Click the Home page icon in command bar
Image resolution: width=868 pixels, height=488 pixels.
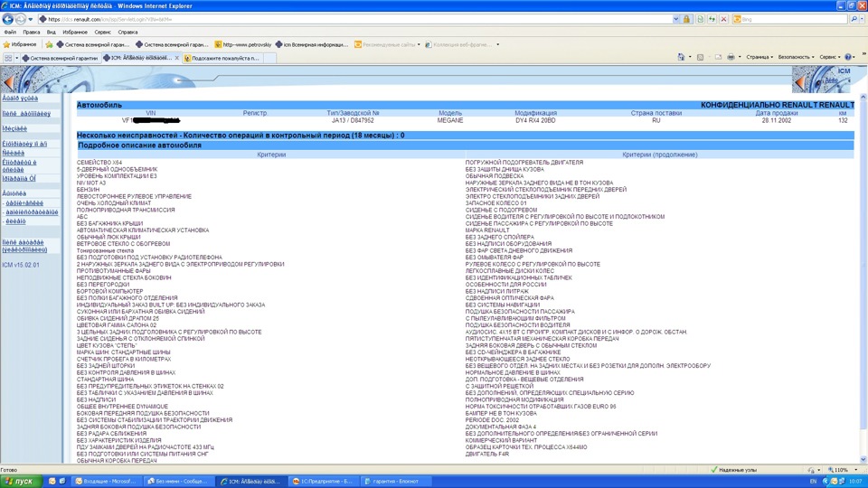coord(681,57)
